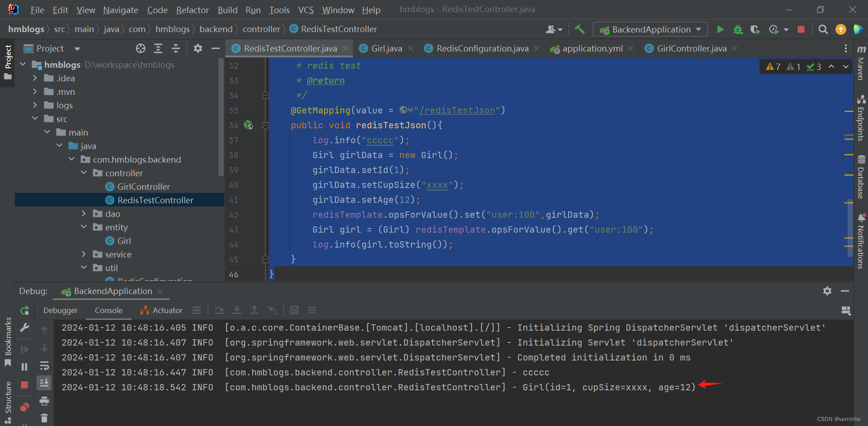Build the project using the hammer icon
The image size is (868, 426).
click(580, 29)
